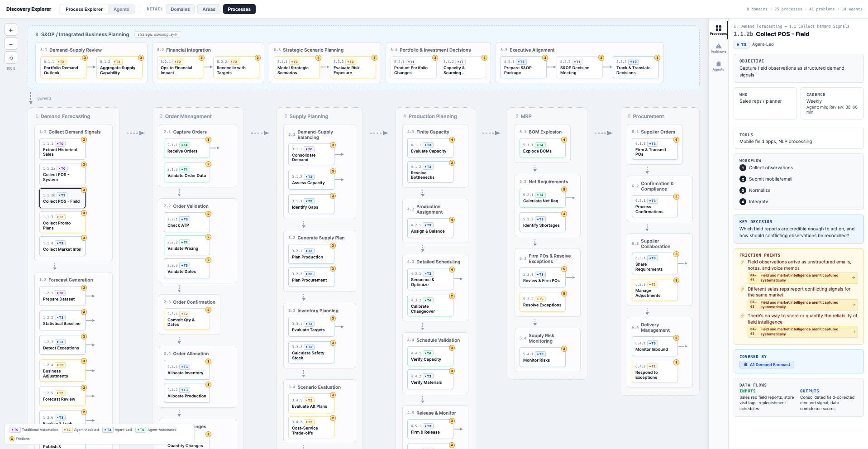Set detail level to Domains
868x449 pixels.
pyautogui.click(x=180, y=9)
